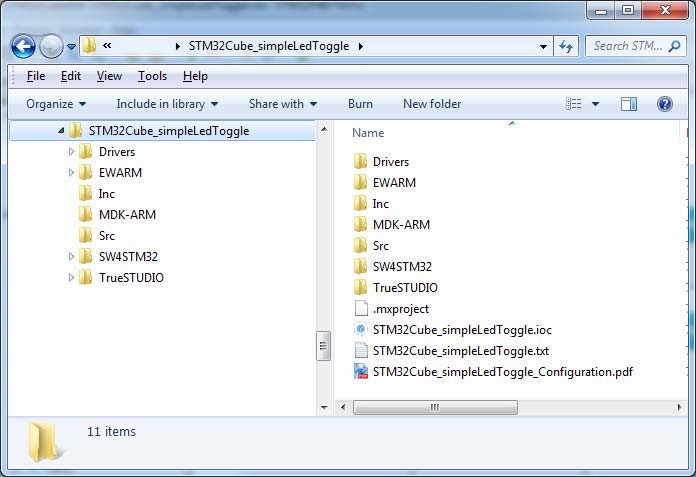Expand the SW4STM32 tree node
The height and width of the screenshot is (477, 696).
tap(71, 256)
